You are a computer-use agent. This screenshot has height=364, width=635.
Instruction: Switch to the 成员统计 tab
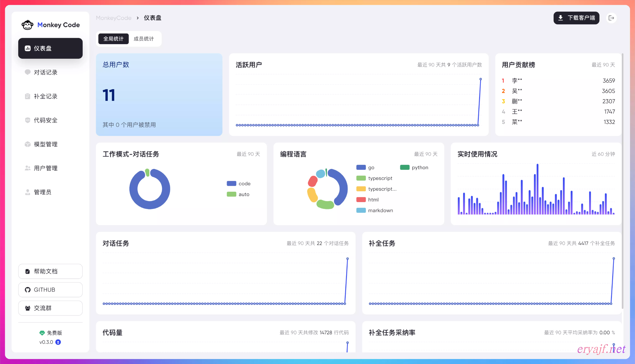pyautogui.click(x=144, y=39)
